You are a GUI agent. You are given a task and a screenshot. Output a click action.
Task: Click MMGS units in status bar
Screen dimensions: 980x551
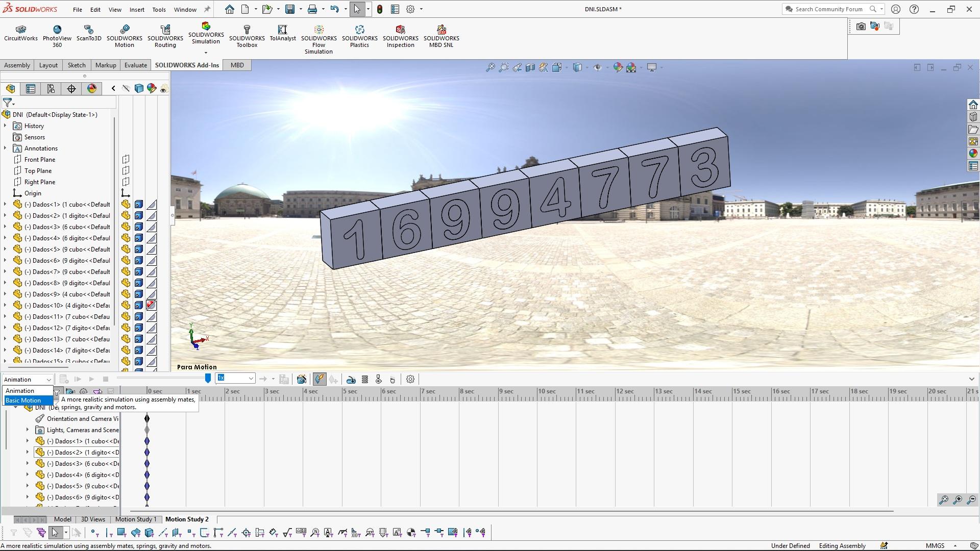[x=935, y=546]
